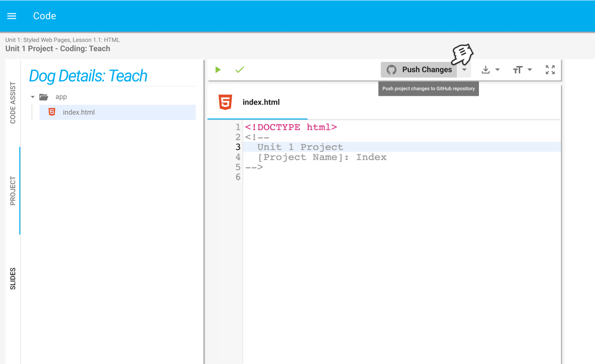Collapse the app folder tree

point(33,97)
